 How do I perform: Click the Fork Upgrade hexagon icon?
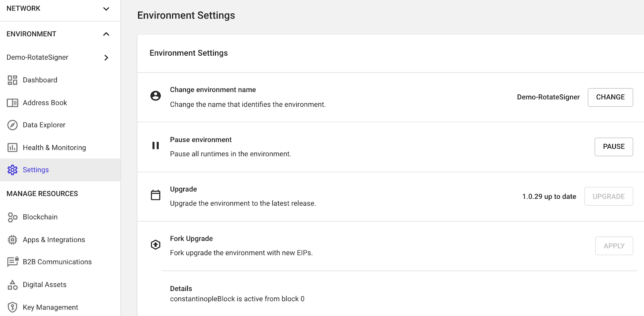[x=155, y=245]
